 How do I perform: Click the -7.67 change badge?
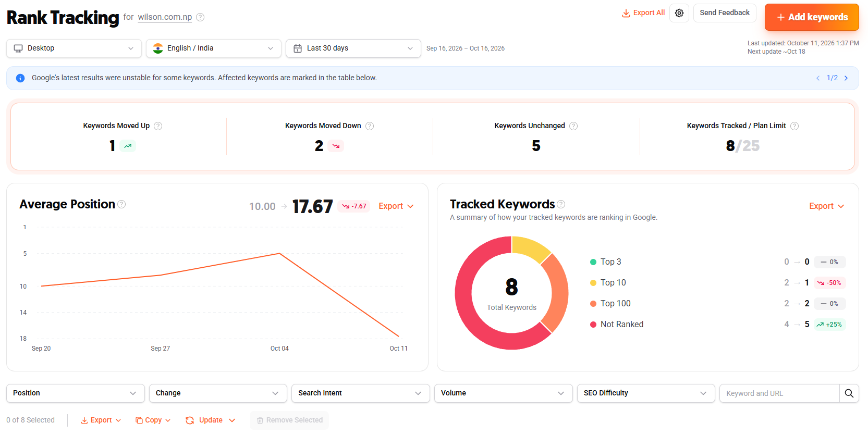click(354, 206)
